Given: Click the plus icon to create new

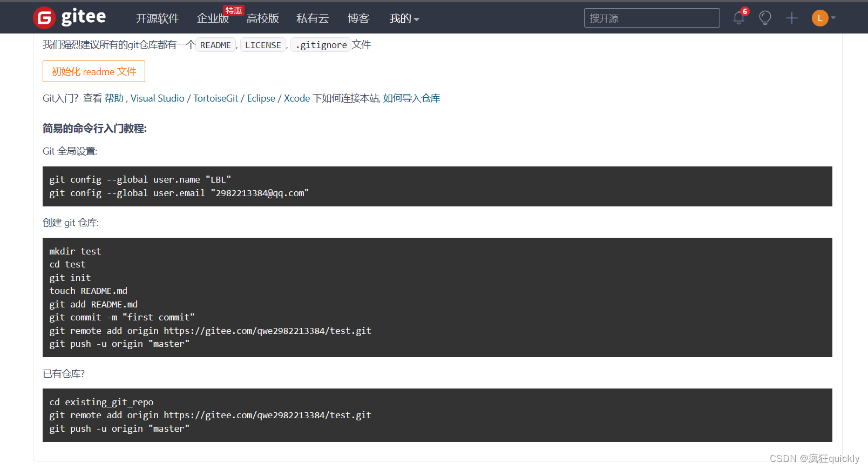Looking at the screenshot, I should 791,18.
